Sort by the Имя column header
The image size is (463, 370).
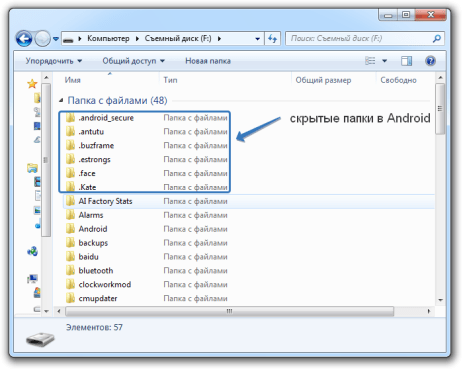[x=73, y=80]
